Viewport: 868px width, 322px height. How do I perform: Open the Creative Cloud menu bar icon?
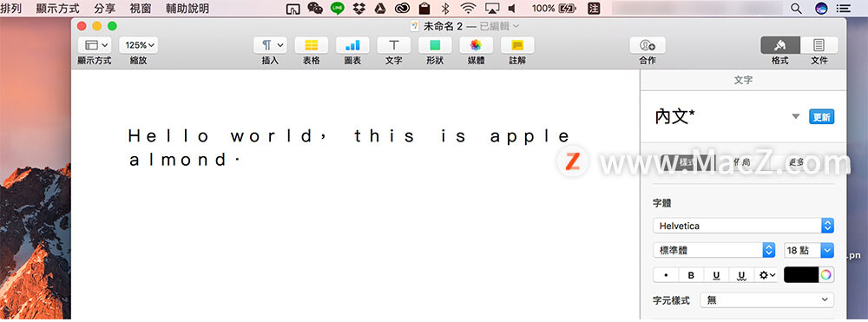pos(402,9)
